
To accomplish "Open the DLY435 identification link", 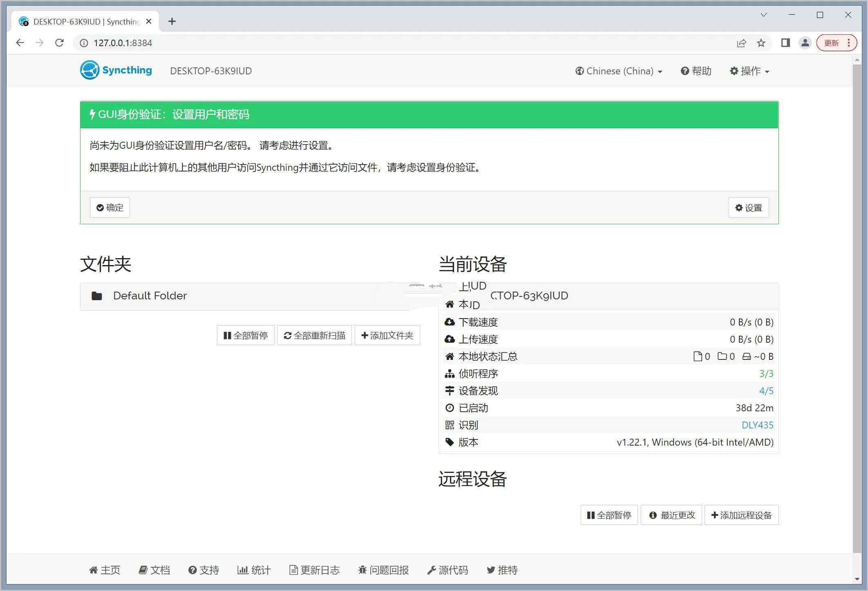I will point(758,425).
